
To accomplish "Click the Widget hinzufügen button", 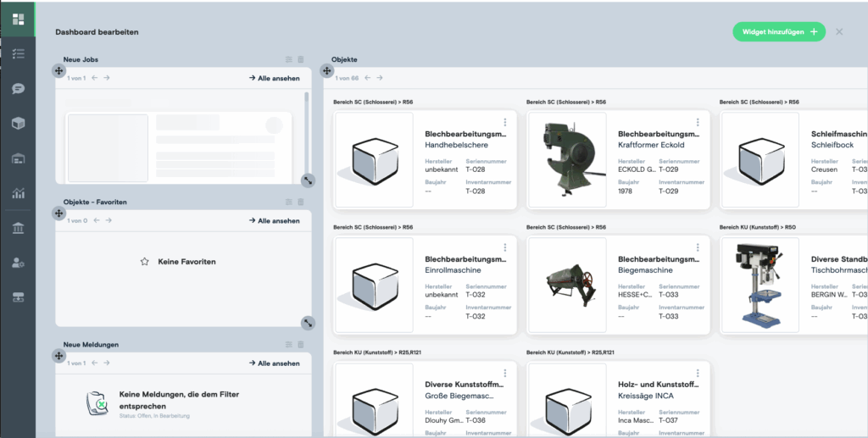I will [x=778, y=31].
